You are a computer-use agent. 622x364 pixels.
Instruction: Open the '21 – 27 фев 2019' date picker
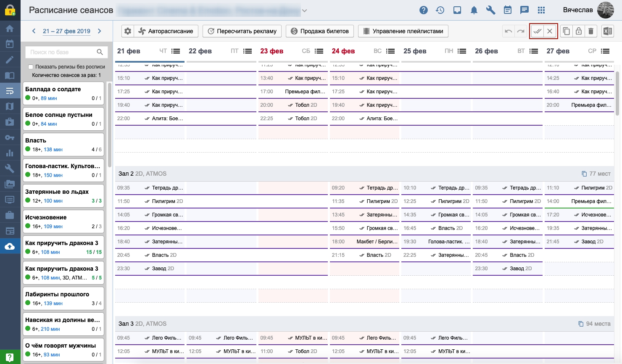click(x=66, y=31)
